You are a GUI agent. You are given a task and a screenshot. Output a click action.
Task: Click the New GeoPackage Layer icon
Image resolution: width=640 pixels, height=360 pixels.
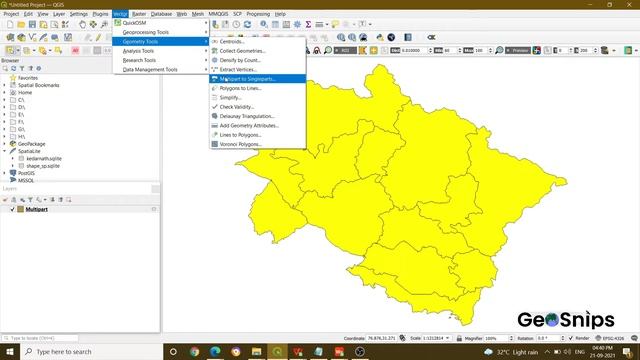coord(21,38)
